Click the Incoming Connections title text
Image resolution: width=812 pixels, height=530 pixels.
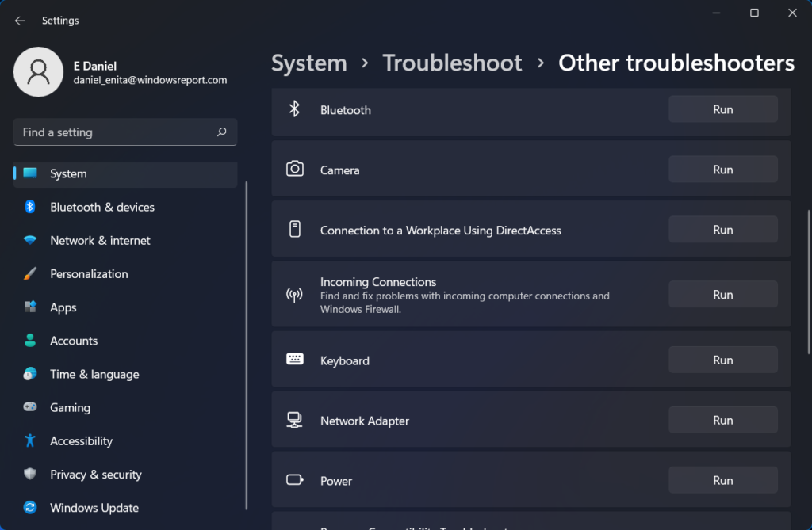pyautogui.click(x=378, y=282)
